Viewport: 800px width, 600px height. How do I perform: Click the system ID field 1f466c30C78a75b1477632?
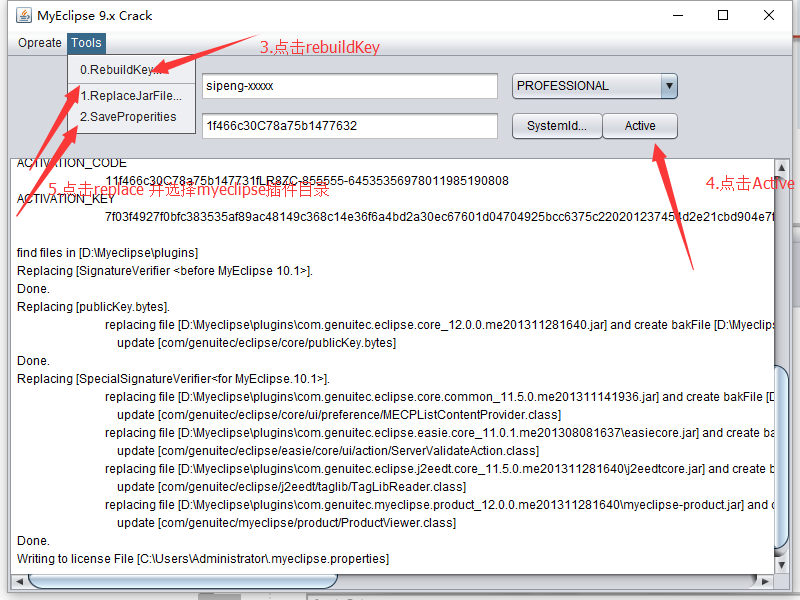349,126
